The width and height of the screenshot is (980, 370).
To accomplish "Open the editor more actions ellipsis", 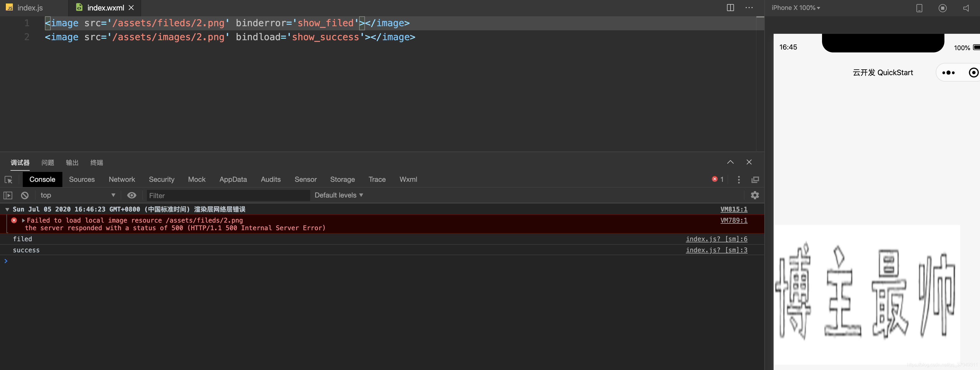I will pyautogui.click(x=749, y=8).
